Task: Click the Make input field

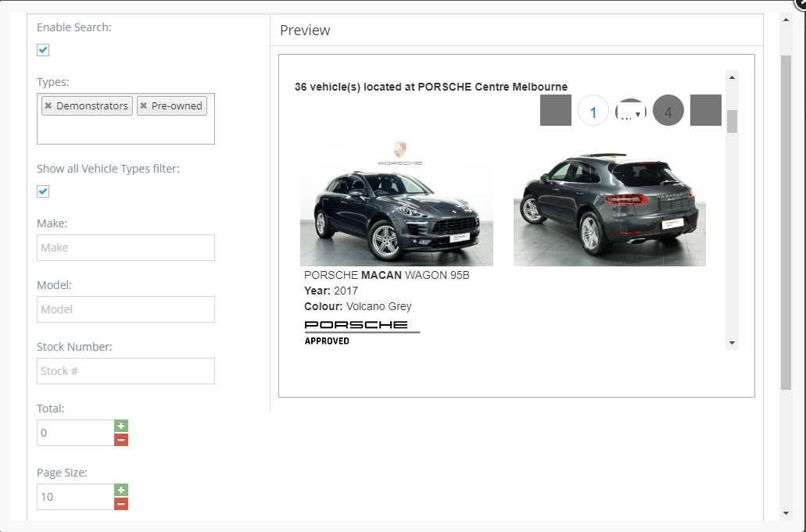Action: click(125, 247)
